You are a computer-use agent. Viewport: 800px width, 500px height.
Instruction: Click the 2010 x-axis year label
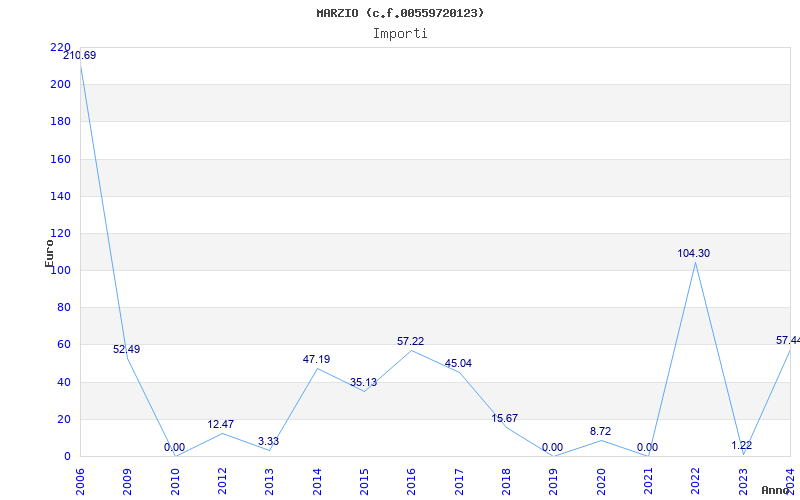tap(175, 482)
